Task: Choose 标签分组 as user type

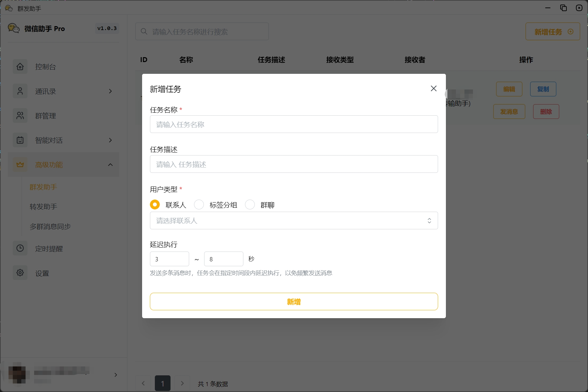Action: click(199, 204)
